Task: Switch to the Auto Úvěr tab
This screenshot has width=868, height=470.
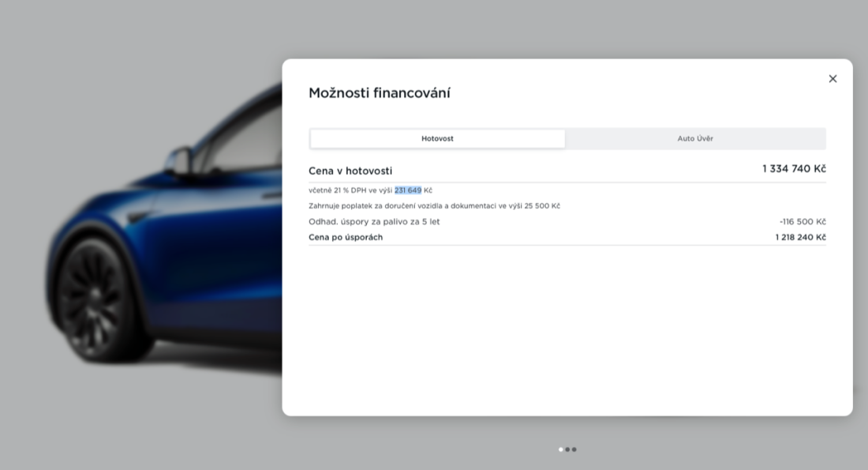Action: click(694, 139)
